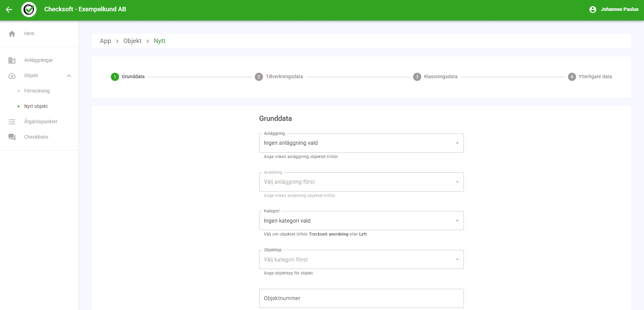Collapse the Objekt sidebar submenu chevron

69,76
